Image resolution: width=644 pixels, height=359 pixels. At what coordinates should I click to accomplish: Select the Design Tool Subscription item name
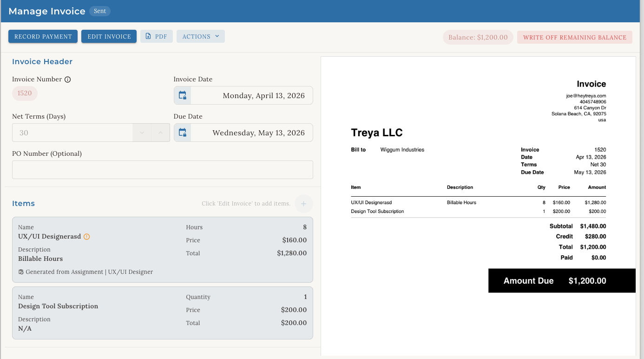click(x=58, y=306)
